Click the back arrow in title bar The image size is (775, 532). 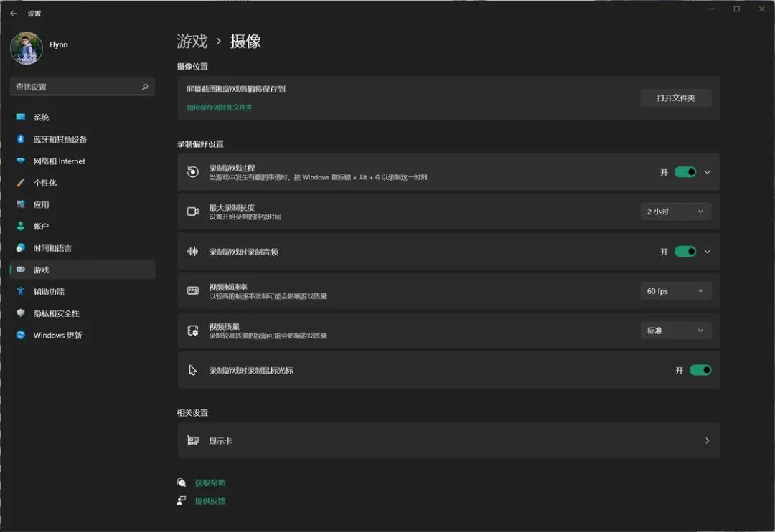(x=14, y=14)
